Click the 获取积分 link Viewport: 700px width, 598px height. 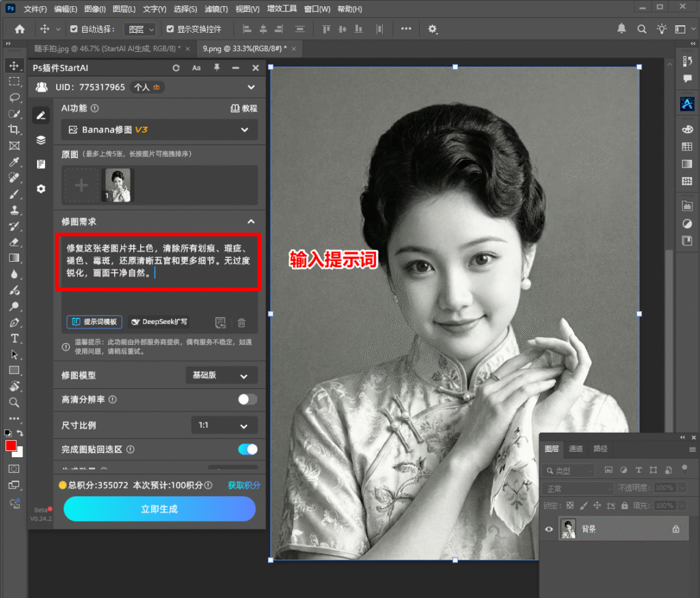click(x=244, y=485)
